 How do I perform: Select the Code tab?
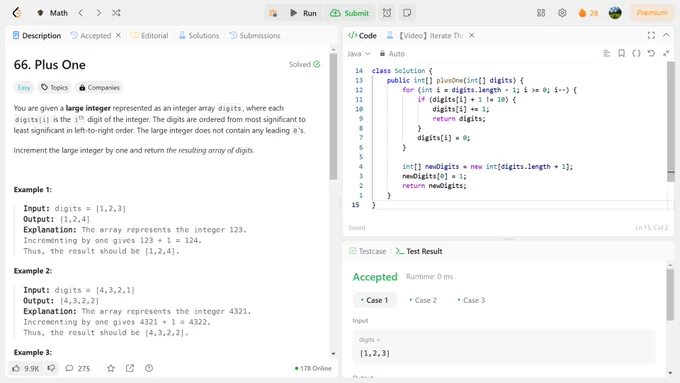(363, 36)
